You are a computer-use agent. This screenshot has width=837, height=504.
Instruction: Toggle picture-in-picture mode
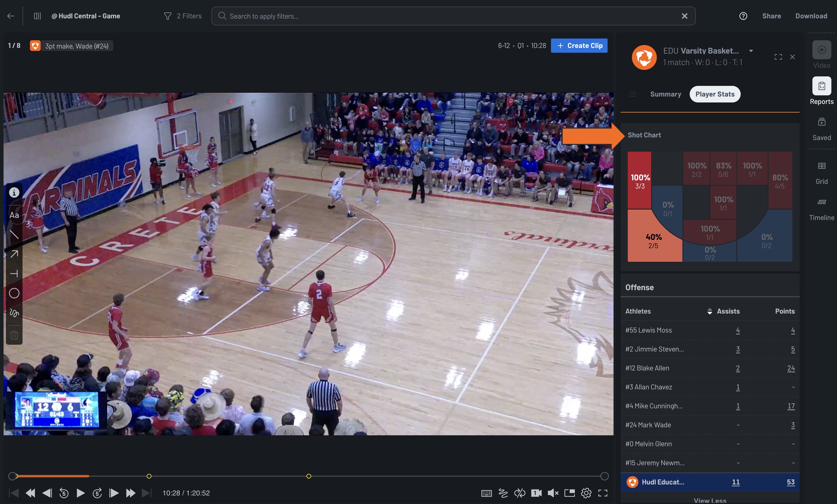[x=570, y=493]
